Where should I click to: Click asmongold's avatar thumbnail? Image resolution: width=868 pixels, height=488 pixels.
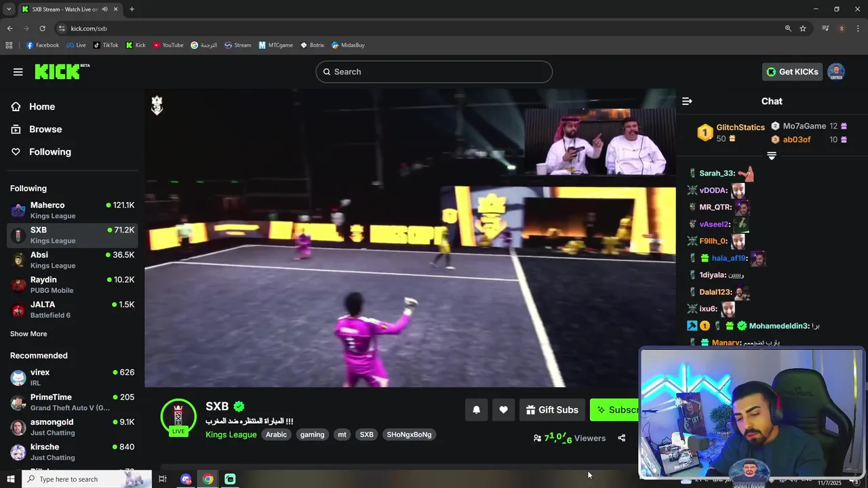(18, 427)
